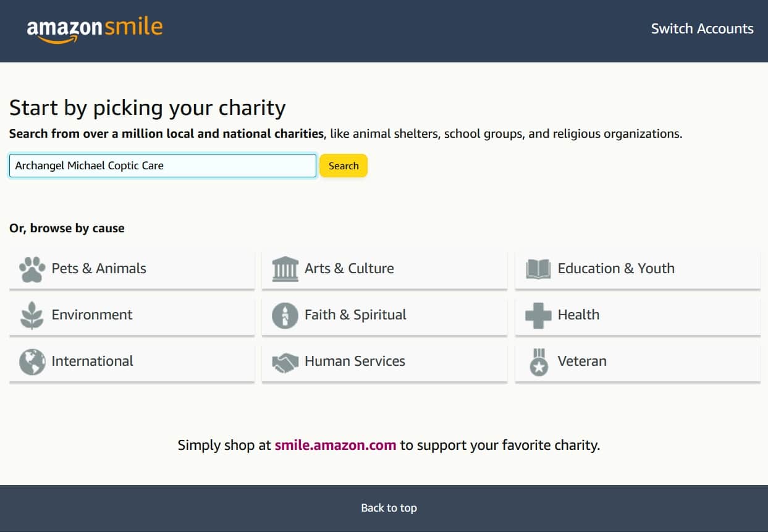This screenshot has height=532, width=768.
Task: Choose the "Human Services" cause text
Action: [x=355, y=361]
